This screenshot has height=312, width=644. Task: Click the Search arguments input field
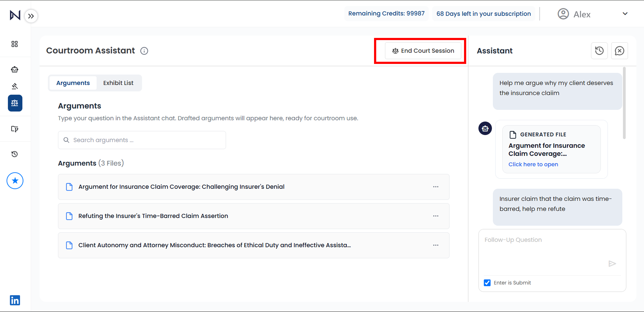coord(142,140)
